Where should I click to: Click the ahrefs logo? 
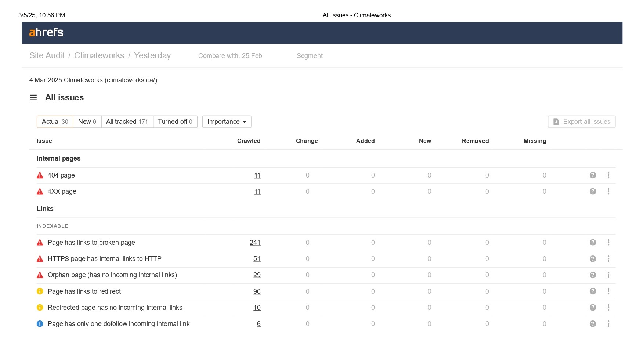pos(46,32)
